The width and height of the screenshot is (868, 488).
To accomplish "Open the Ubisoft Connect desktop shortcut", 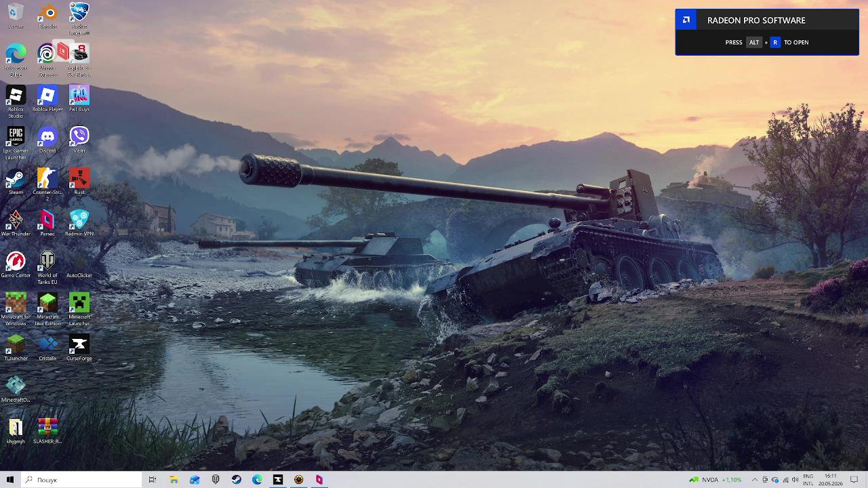I will pos(47,60).
